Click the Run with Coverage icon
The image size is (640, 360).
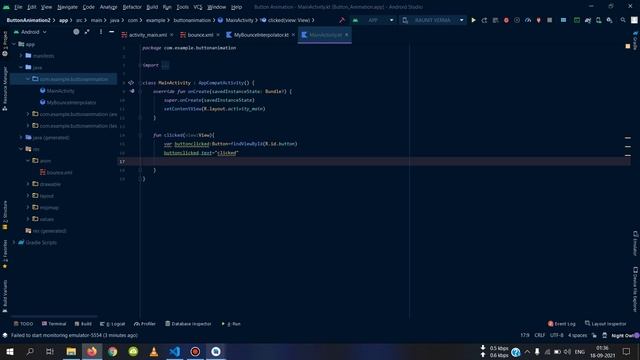click(x=517, y=20)
